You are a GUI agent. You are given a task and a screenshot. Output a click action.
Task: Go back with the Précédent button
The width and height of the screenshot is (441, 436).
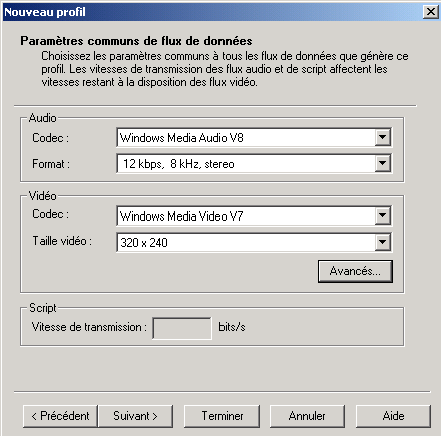[60, 416]
